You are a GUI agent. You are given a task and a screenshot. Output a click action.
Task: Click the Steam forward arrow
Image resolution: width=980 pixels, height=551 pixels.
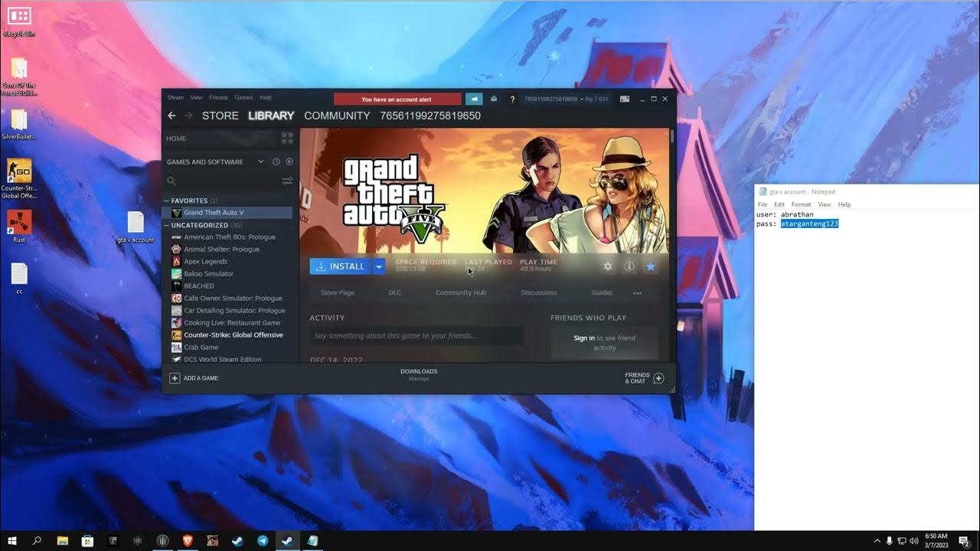pyautogui.click(x=188, y=116)
